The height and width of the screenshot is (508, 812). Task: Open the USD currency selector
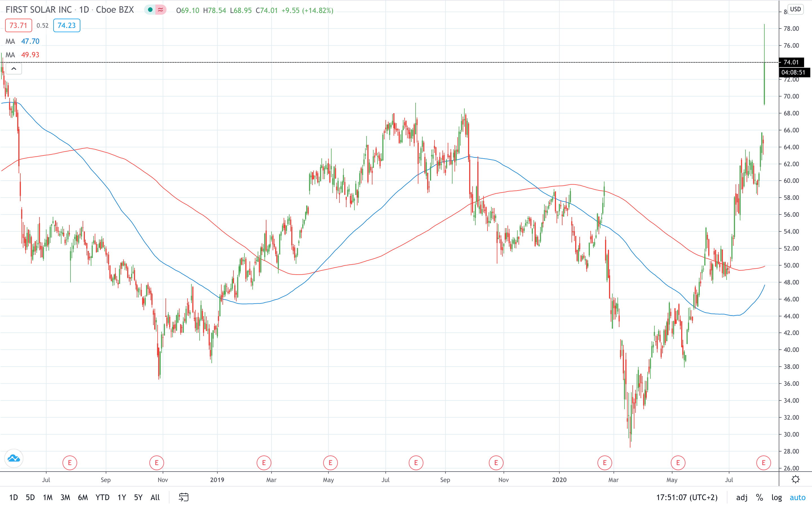click(x=796, y=9)
